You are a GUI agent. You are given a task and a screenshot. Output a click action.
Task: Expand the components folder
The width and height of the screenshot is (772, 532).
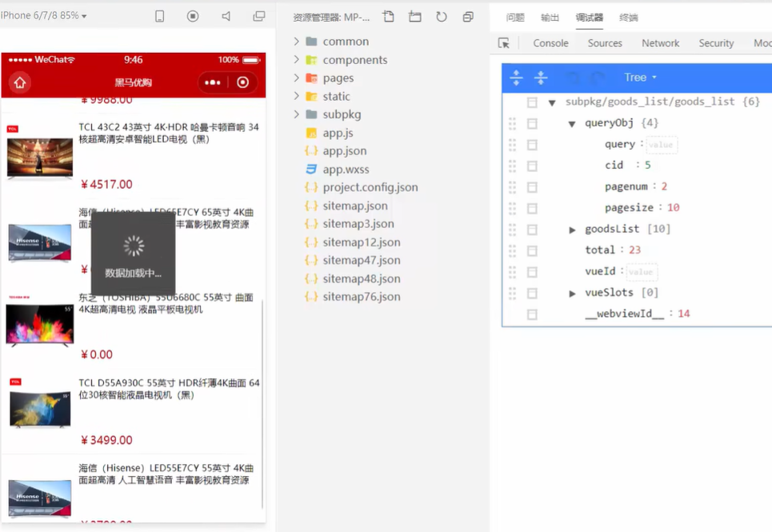[x=296, y=59]
